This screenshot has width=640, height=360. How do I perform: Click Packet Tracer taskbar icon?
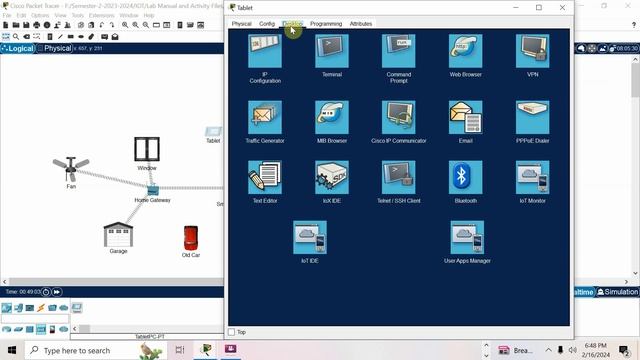pyautogui.click(x=206, y=350)
